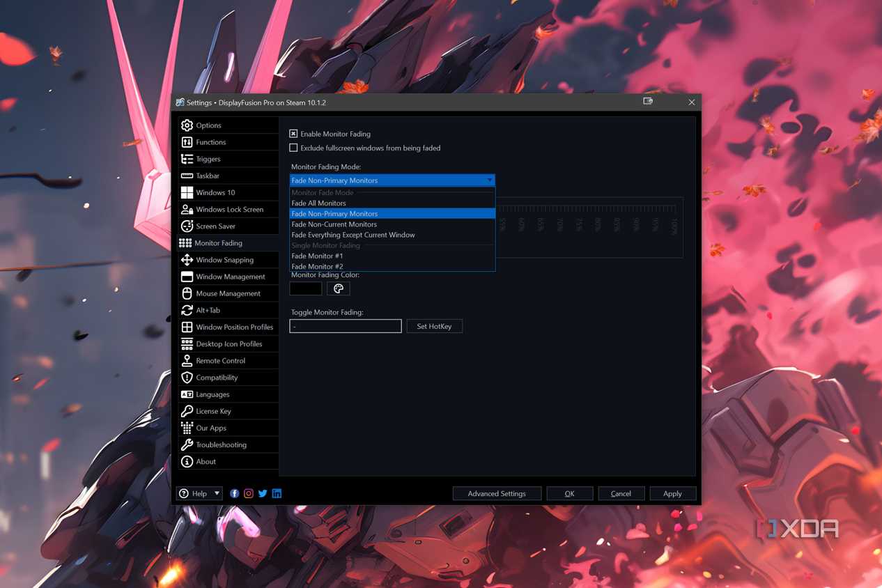Choose Fade Non-Current Monitors option
The image size is (882, 588).
(x=392, y=224)
